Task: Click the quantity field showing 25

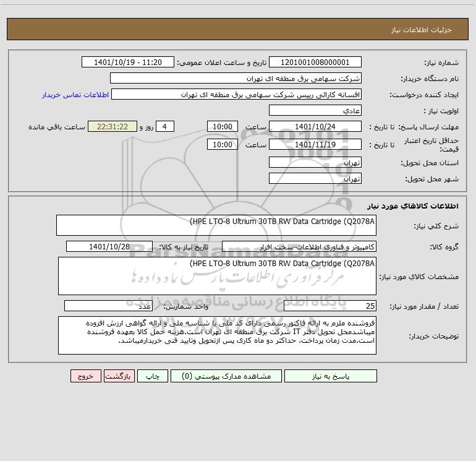Action: point(330,306)
